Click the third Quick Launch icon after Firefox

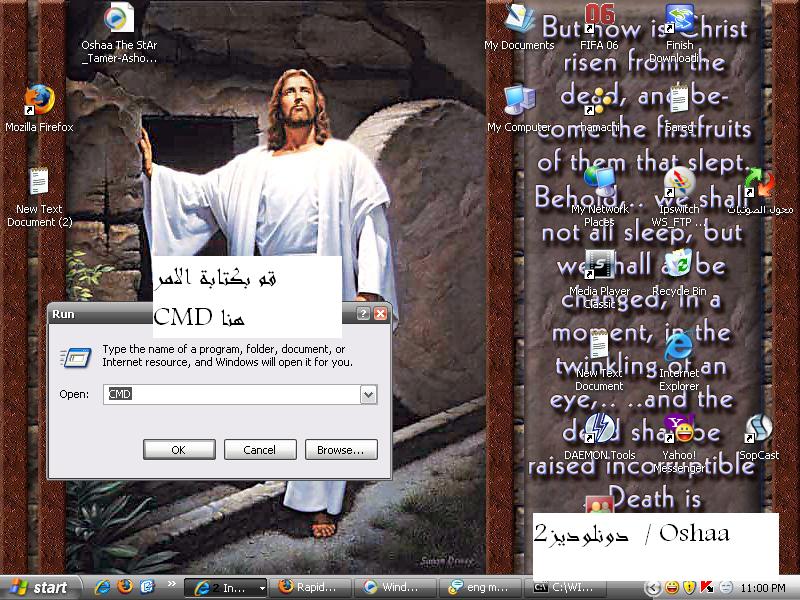point(147,587)
